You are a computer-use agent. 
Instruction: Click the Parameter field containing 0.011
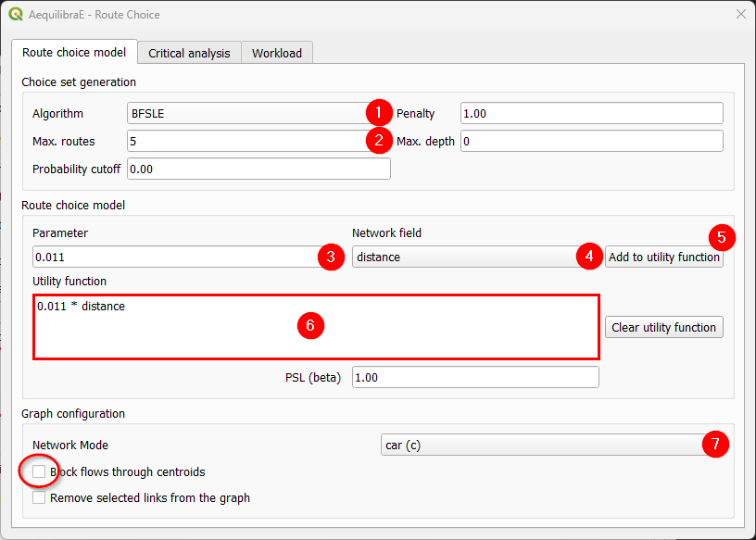click(x=174, y=257)
